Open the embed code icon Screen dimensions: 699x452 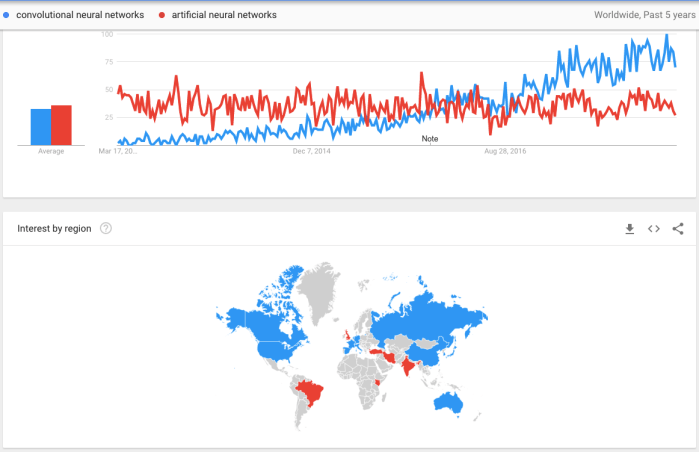[654, 229]
